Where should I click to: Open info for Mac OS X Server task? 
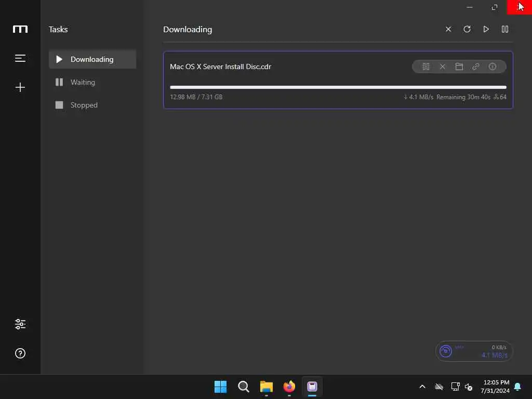[493, 66]
